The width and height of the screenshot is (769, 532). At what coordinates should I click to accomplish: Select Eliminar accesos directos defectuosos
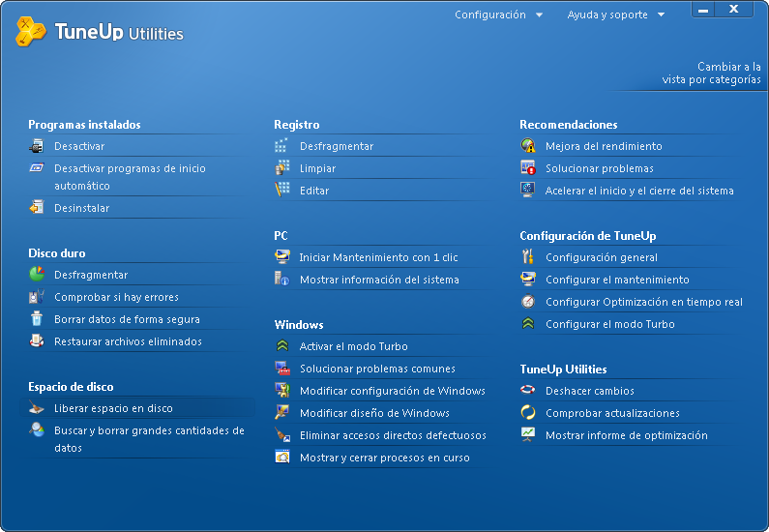click(x=393, y=435)
